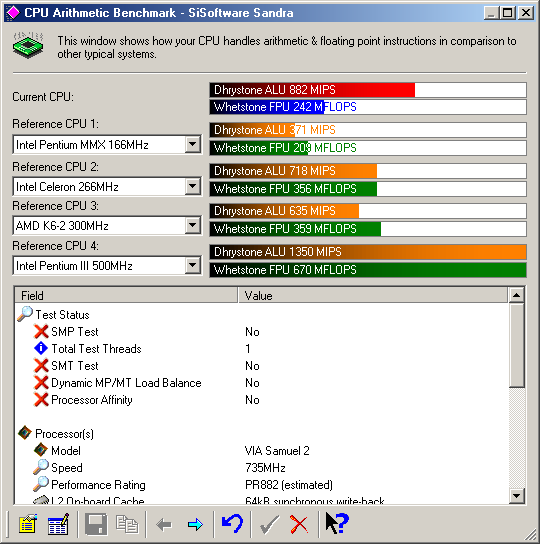Click the 735MHz speed value
Screen dimensions: 540x544
(x=265, y=468)
